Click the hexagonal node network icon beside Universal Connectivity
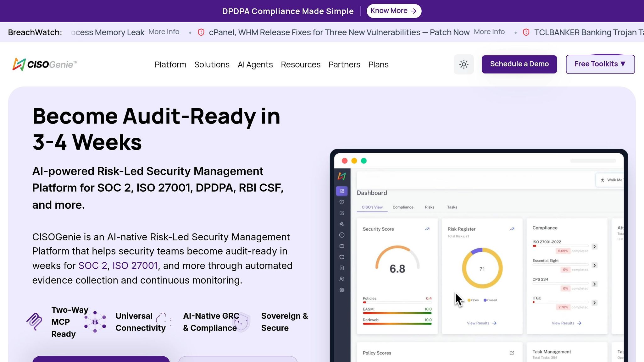This screenshot has height=362, width=644. click(95, 322)
